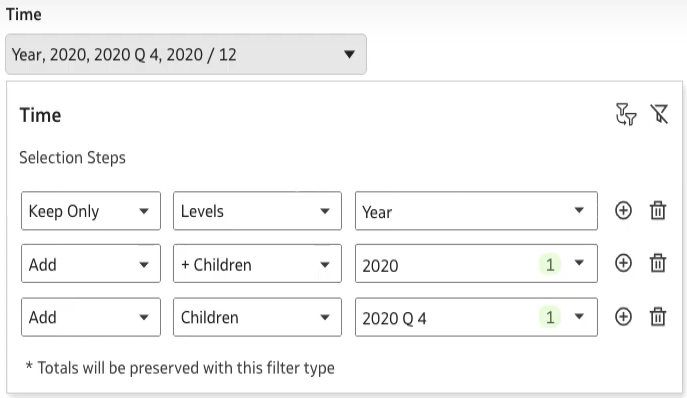Expand the + Children dropdown
Screen dimensions: 687x398
click(257, 264)
